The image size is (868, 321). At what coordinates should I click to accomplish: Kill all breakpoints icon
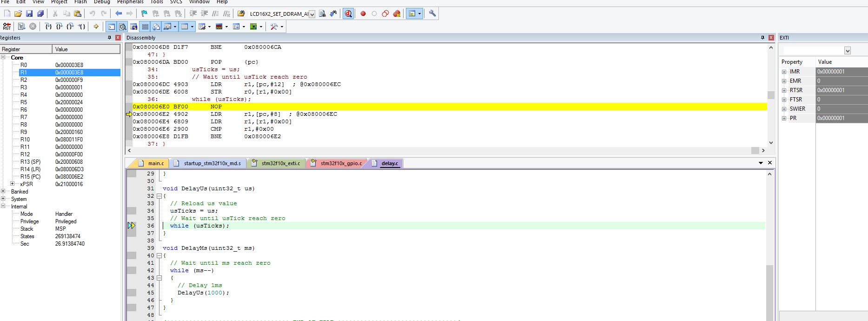point(397,13)
